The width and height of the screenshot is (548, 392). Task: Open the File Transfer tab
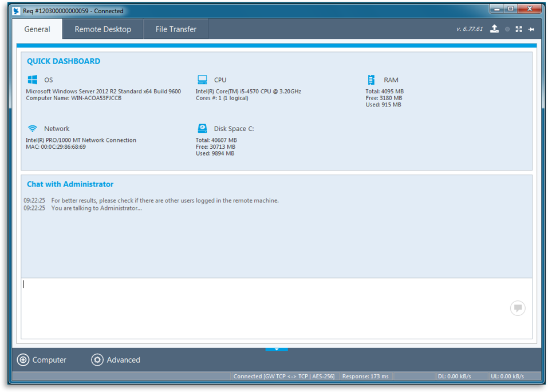175,29
